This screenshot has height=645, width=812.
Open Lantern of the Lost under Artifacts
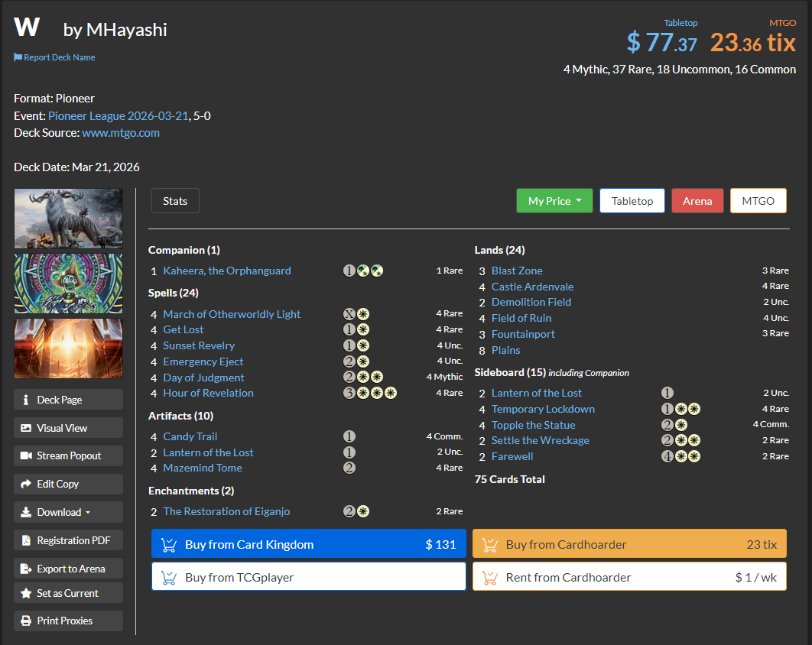pyautogui.click(x=208, y=452)
